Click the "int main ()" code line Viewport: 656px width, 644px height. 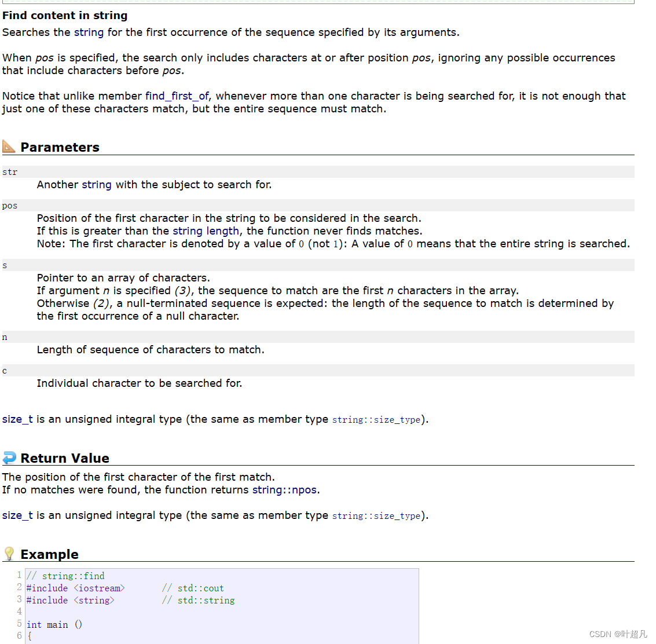tap(54, 625)
